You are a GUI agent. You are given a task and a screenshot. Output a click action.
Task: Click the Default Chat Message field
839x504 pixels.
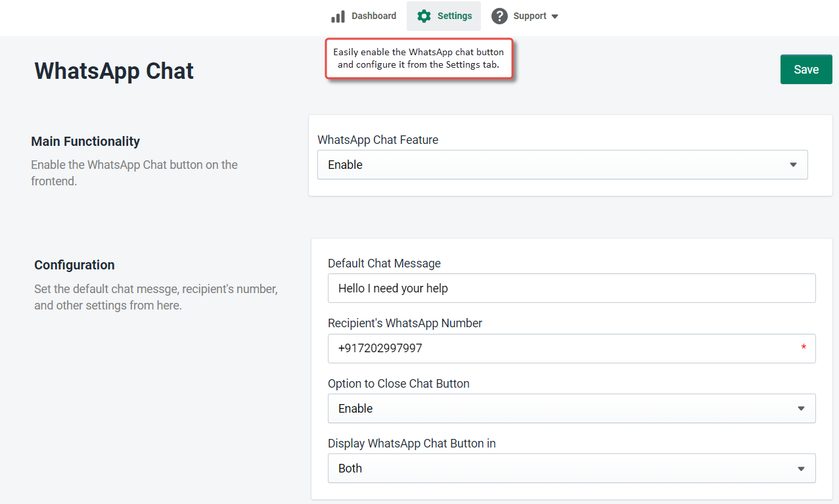pos(572,288)
